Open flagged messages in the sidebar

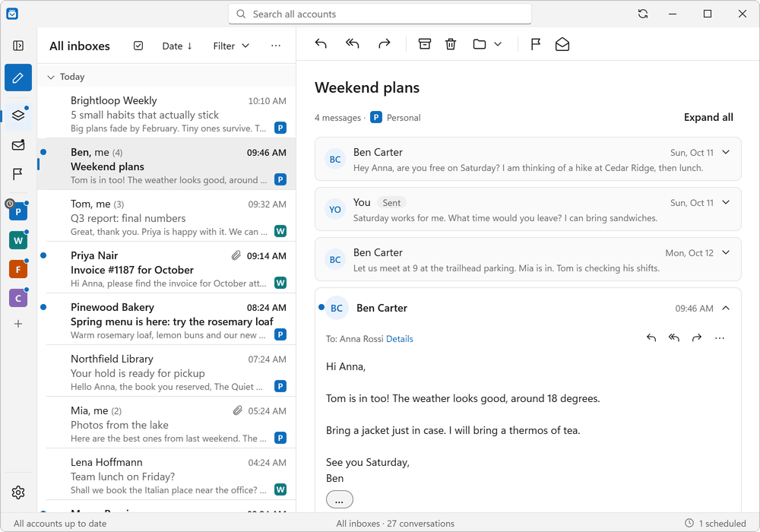coord(18,174)
